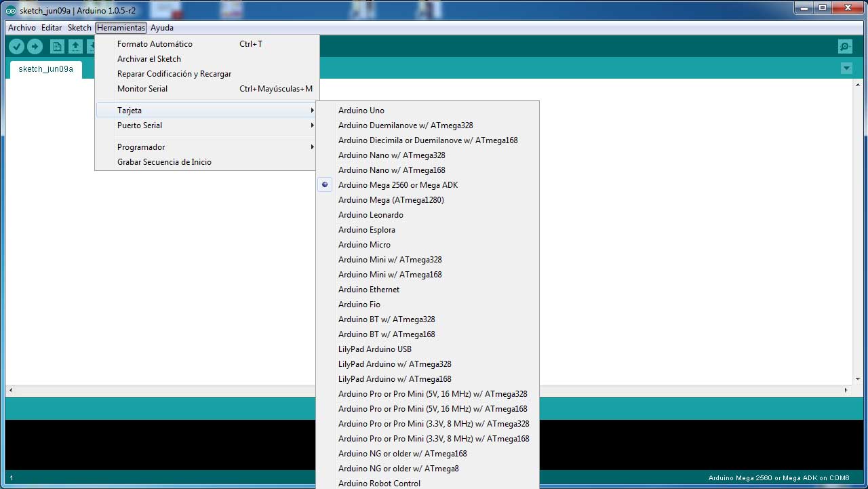Click horizontal scrollbar right arrow
Screen dimensions: 868x489
tap(846, 390)
